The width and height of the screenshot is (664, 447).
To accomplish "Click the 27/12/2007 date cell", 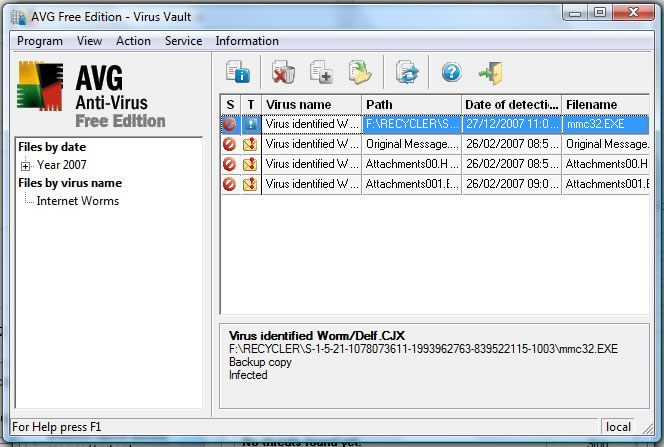I will pyautogui.click(x=512, y=124).
